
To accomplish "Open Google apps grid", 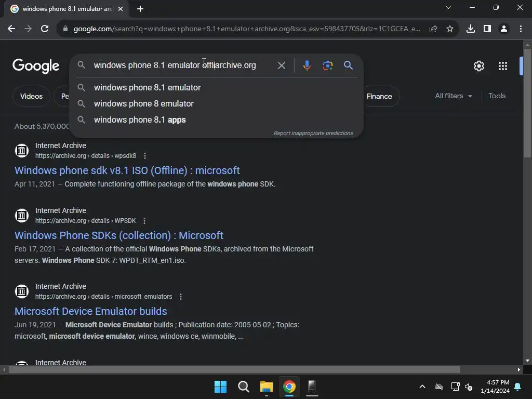I will 503,66.
